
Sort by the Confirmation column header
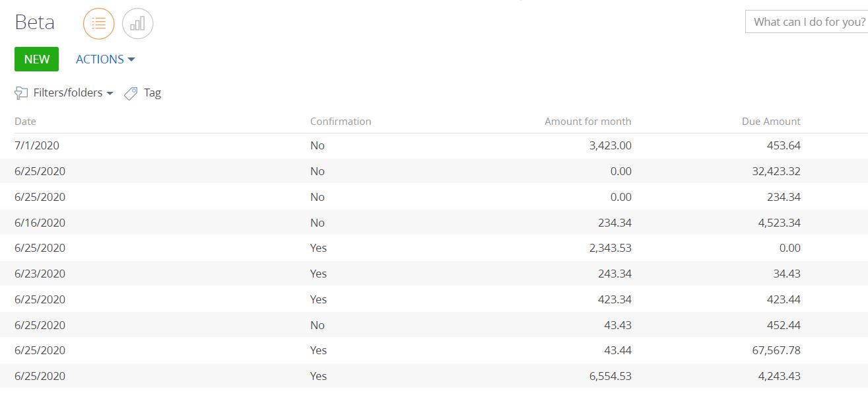click(341, 122)
